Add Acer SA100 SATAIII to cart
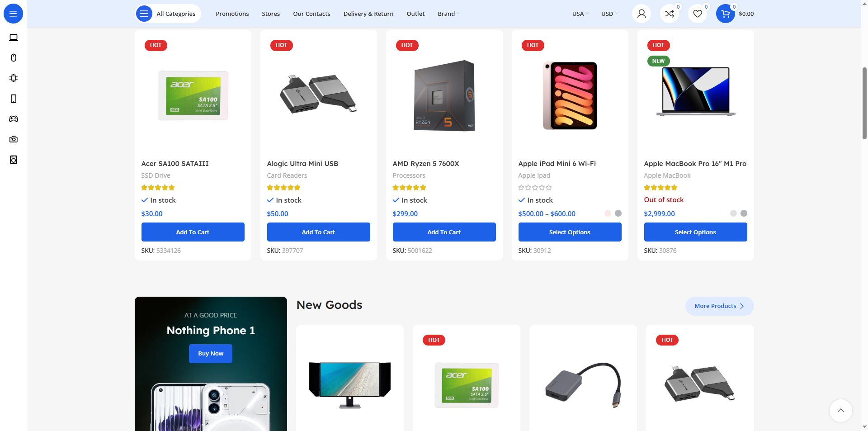Screen dimensions: 868x431 coord(193,232)
